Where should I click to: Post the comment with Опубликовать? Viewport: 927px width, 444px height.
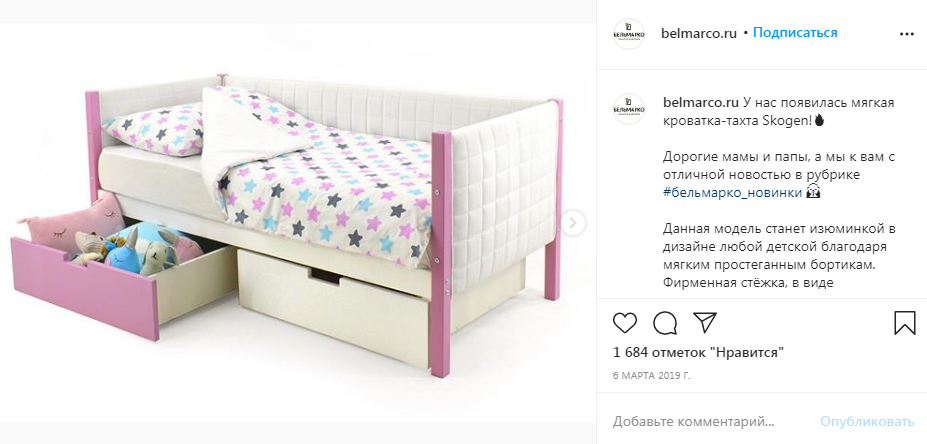[867, 422]
